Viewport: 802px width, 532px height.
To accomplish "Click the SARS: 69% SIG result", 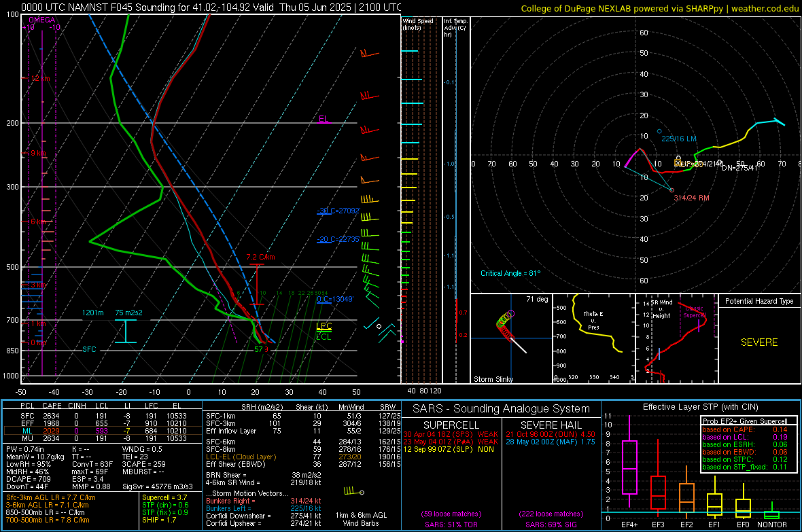I will tap(551, 525).
